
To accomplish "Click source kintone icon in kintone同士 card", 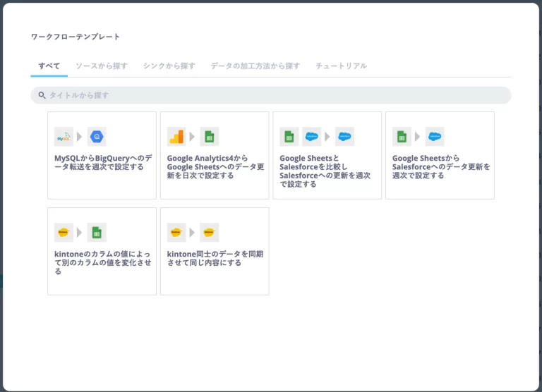I will coord(176,233).
